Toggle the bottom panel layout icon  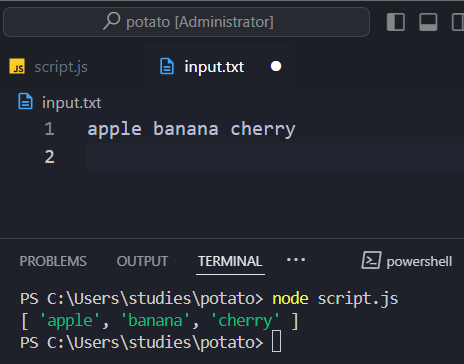pyautogui.click(x=428, y=22)
